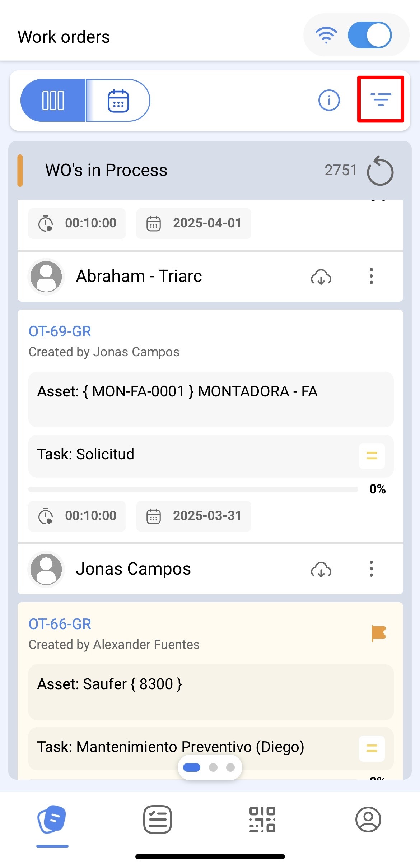Select the work orders home tab
420x868 pixels.
52,820
